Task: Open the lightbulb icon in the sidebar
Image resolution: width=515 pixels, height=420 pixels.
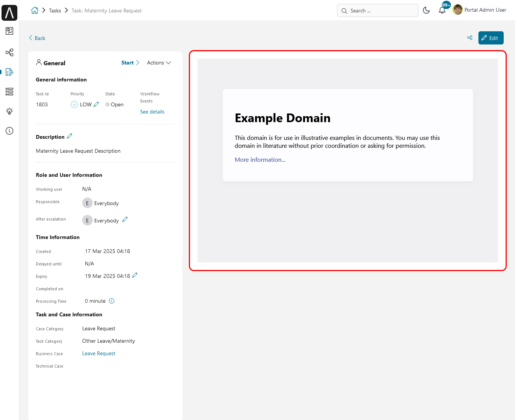Action: tap(9, 111)
